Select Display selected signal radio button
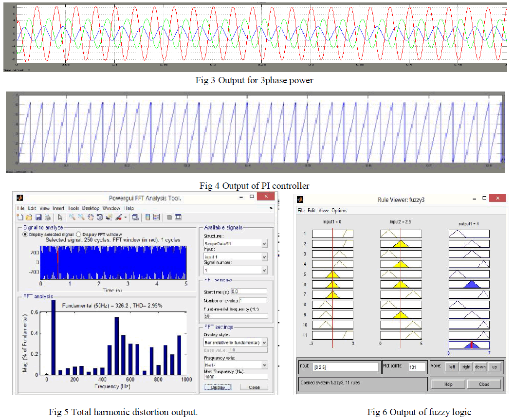This screenshot has height=420, width=514. (x=25, y=234)
